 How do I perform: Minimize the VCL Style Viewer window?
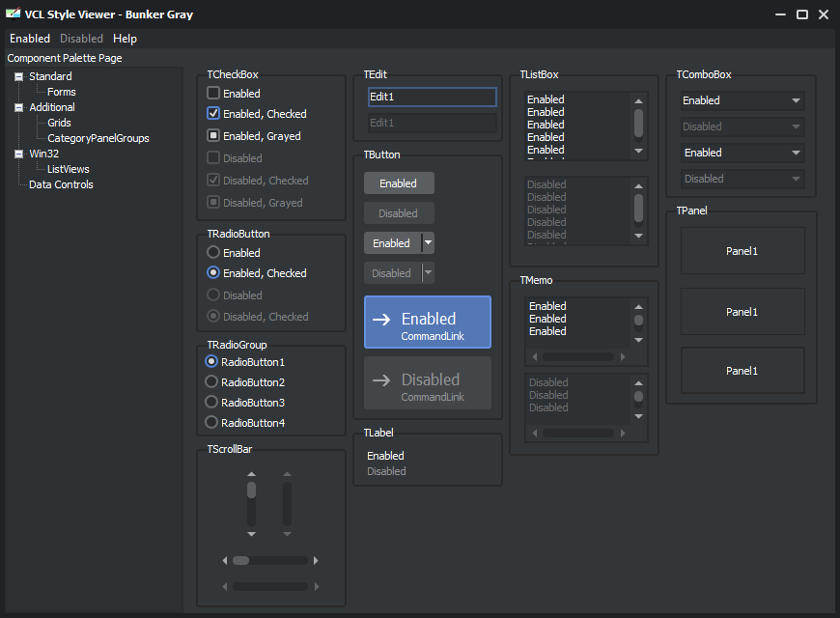pos(780,14)
